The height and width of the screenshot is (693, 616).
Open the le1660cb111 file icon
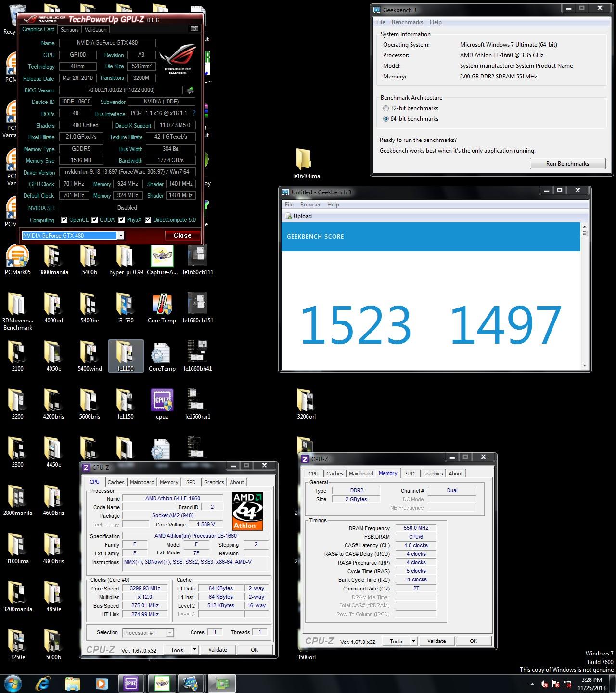pyautogui.click(x=198, y=260)
